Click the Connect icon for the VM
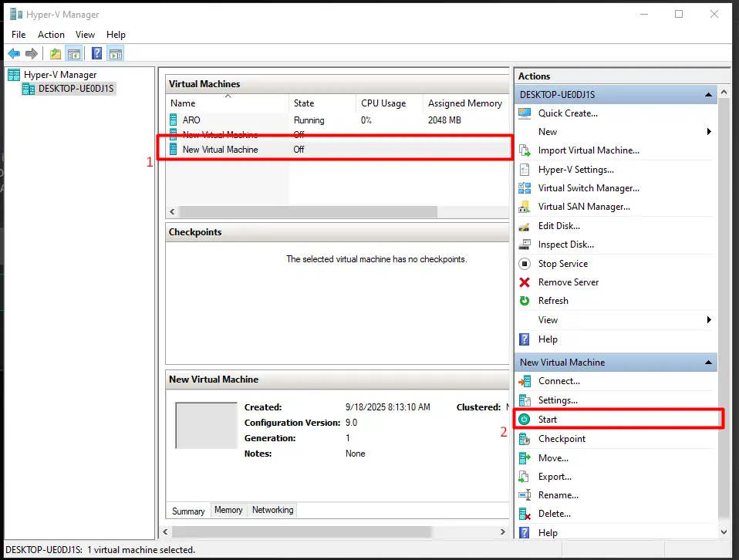Image resolution: width=739 pixels, height=560 pixels. [525, 381]
